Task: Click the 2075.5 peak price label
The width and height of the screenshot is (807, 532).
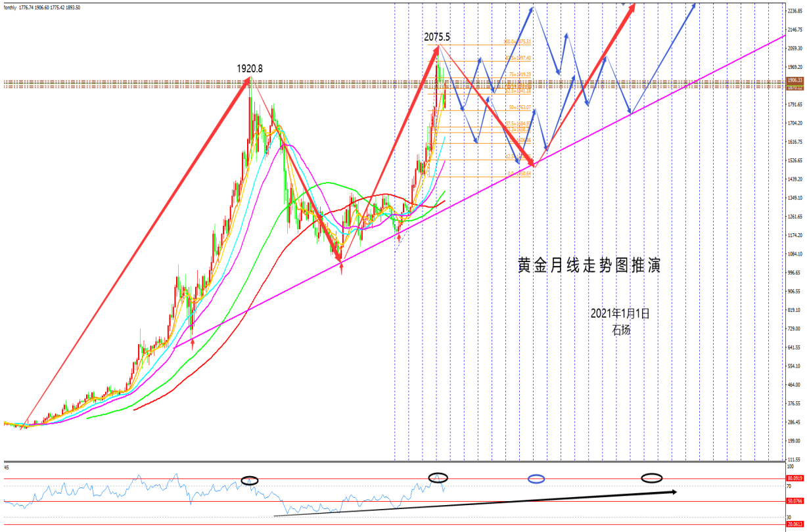Action: tap(437, 37)
